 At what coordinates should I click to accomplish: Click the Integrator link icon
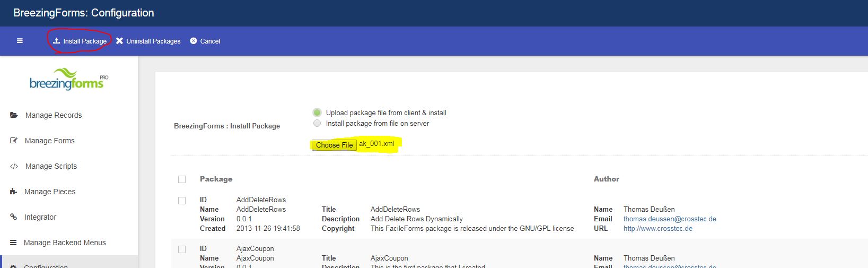click(13, 217)
